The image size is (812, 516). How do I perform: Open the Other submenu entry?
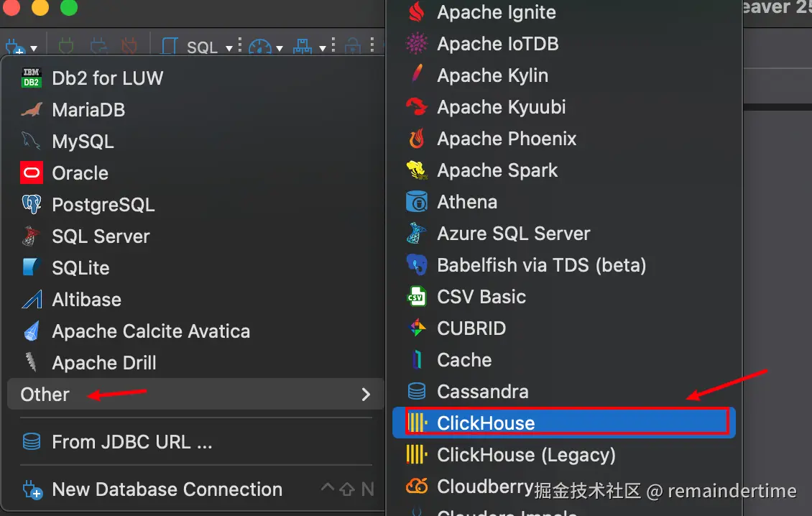pyautogui.click(x=195, y=395)
